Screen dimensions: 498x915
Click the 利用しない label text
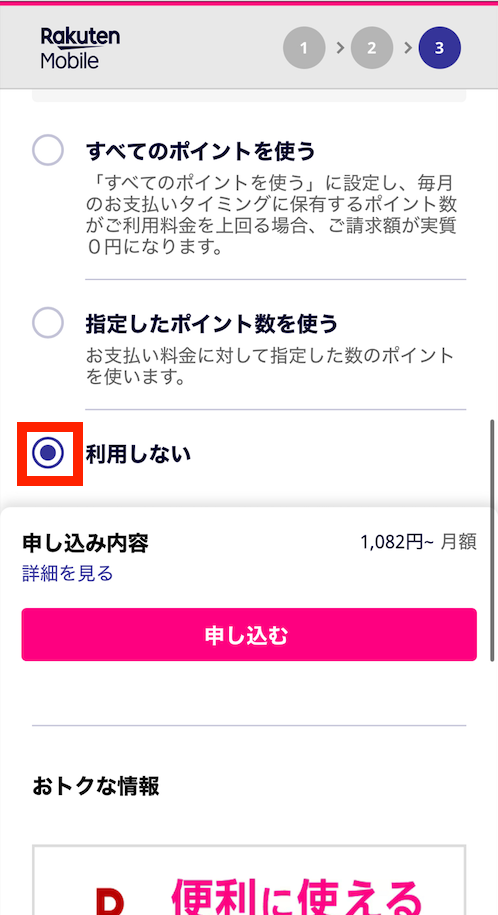pos(138,454)
